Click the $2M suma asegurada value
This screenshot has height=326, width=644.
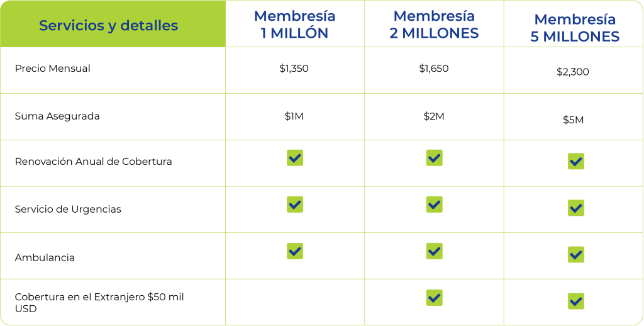[x=434, y=116]
